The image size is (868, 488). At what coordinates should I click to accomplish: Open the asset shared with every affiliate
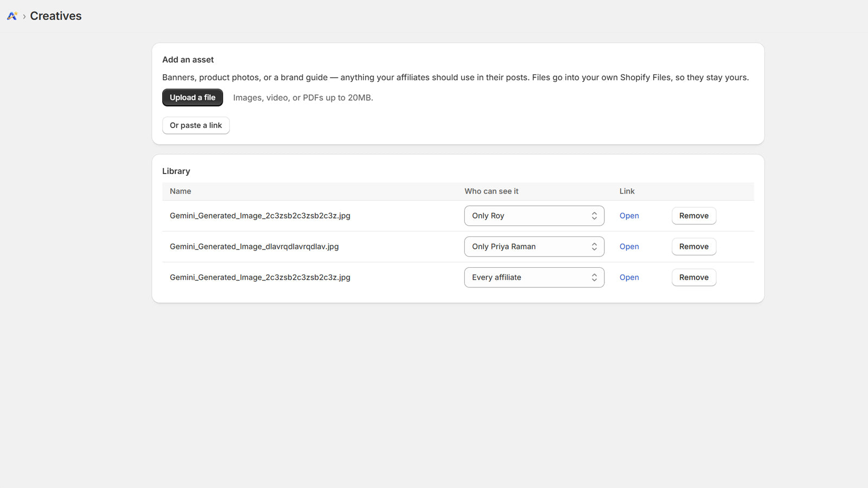(629, 278)
